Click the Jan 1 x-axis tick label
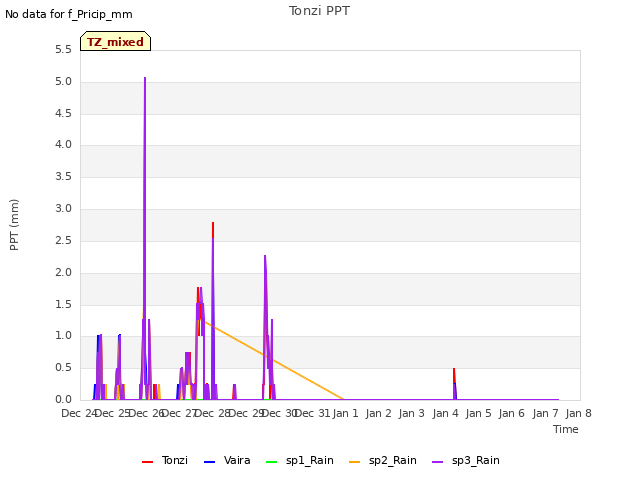This screenshot has height=480, width=640. (345, 413)
